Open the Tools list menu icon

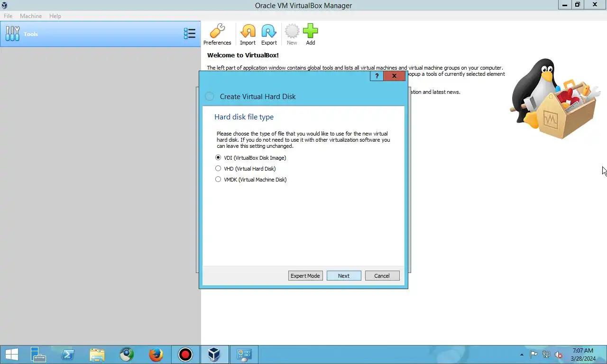coord(190,34)
